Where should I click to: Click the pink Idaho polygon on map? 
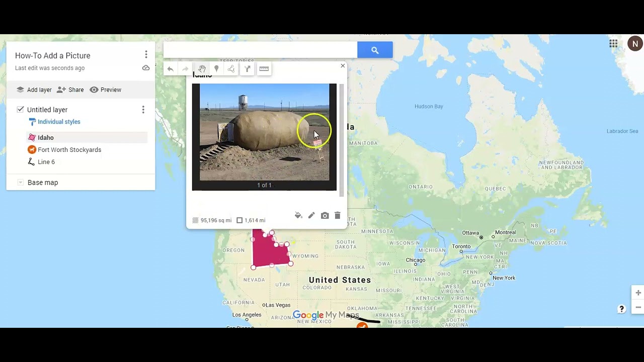267,251
